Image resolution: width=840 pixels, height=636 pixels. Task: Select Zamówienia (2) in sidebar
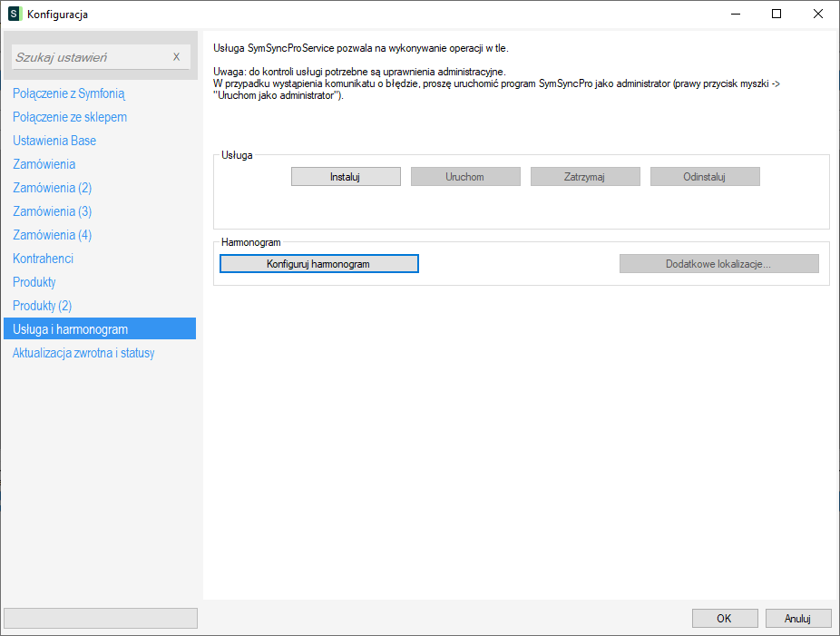(x=52, y=188)
